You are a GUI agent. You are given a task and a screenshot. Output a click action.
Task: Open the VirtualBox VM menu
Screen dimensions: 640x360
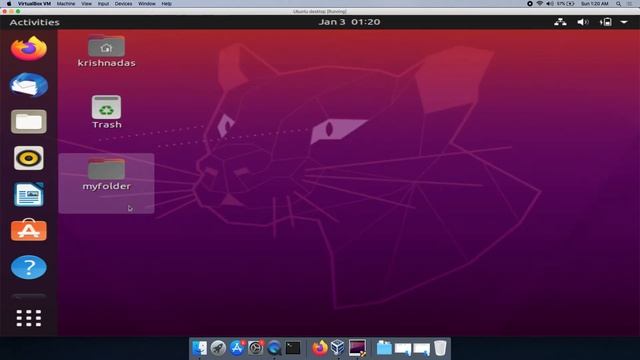[34, 4]
